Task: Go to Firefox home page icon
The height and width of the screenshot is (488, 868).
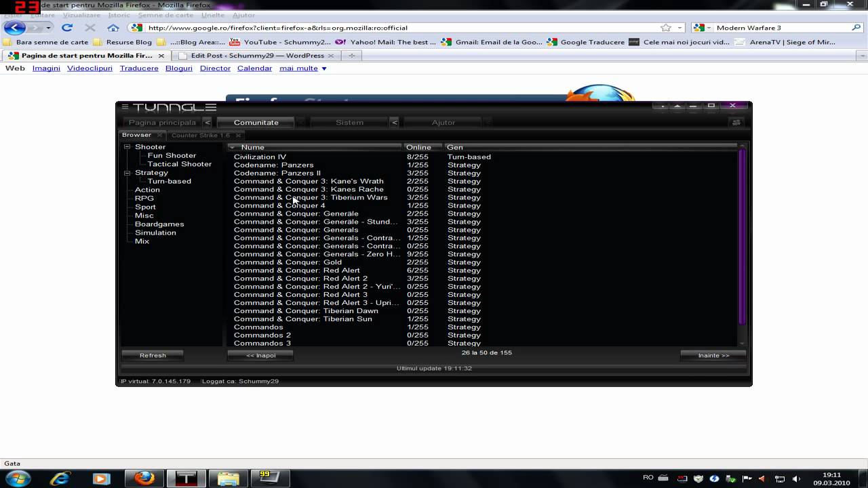Action: 113,28
